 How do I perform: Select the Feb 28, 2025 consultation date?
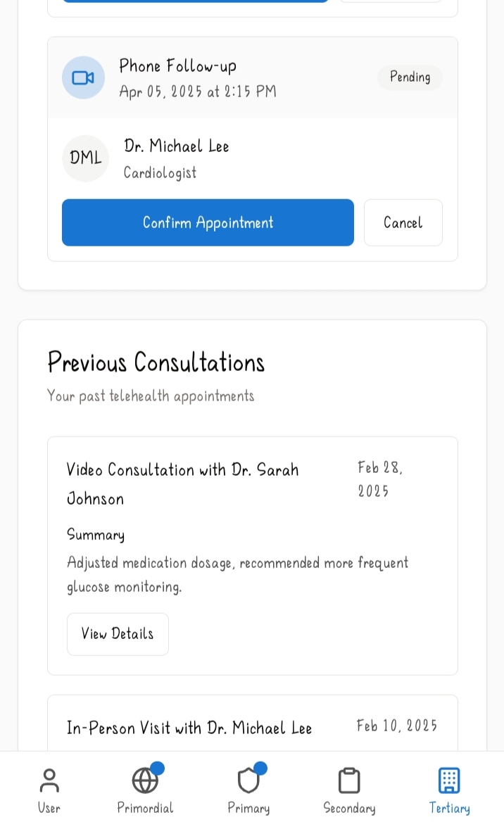[380, 479]
